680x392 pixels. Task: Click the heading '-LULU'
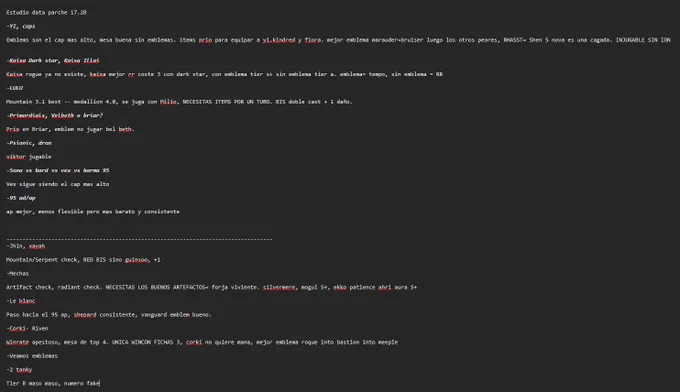tap(15, 88)
